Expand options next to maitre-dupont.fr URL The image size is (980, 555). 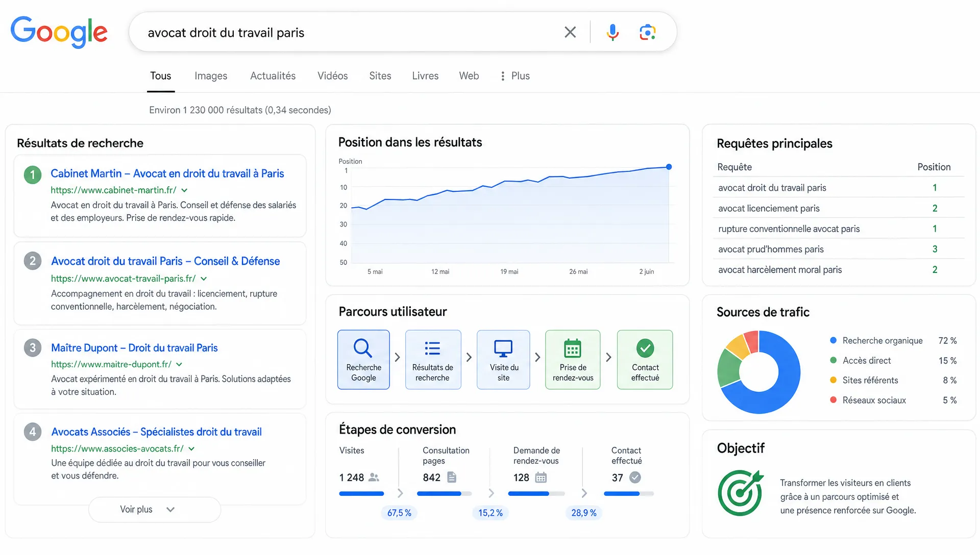tap(179, 364)
